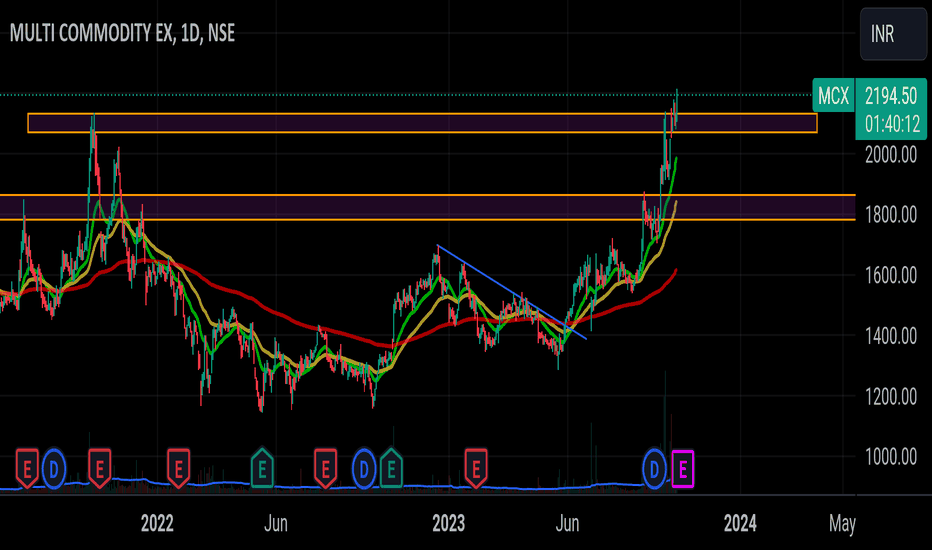Screen dimensions: 932x550
Task: Click the 1600.00 price axis label
Action: pyautogui.click(x=890, y=275)
